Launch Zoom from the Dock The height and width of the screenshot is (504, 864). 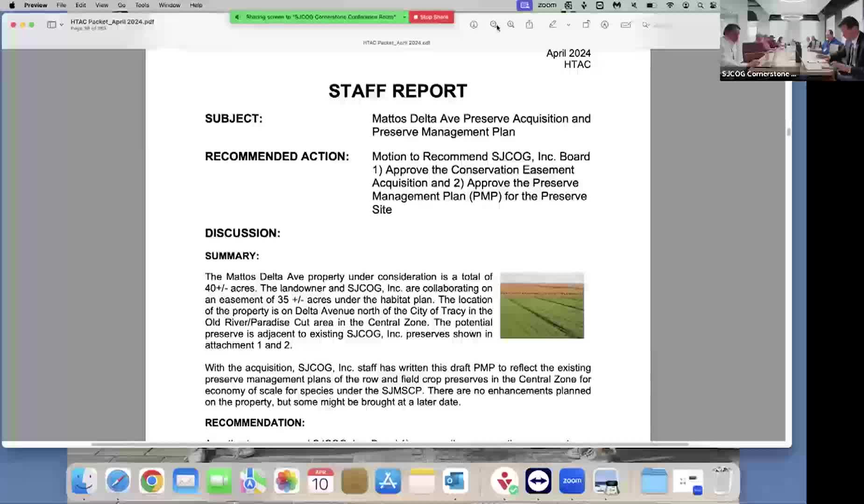click(x=572, y=481)
